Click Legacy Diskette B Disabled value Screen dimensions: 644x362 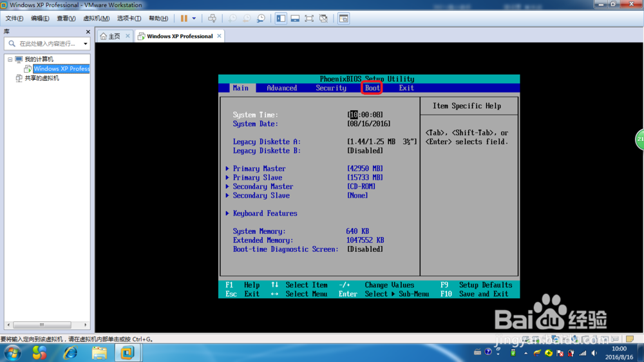(x=365, y=151)
